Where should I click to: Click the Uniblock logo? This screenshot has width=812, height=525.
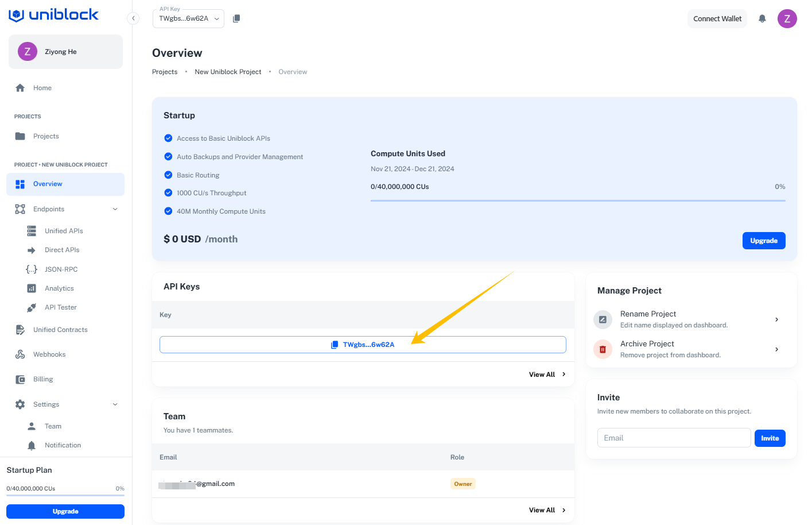(x=53, y=15)
